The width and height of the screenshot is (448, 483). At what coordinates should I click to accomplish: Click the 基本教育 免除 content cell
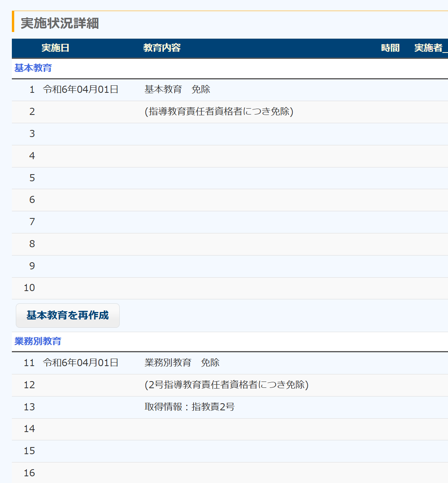pos(177,90)
